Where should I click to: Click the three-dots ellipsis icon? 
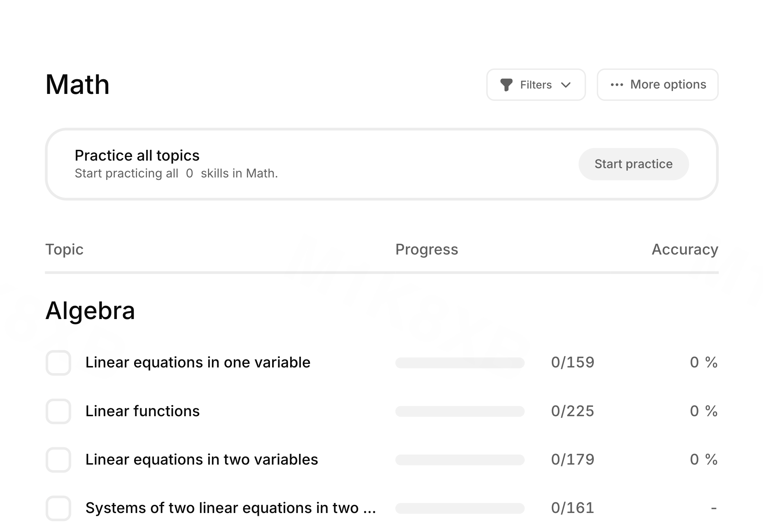click(x=617, y=85)
